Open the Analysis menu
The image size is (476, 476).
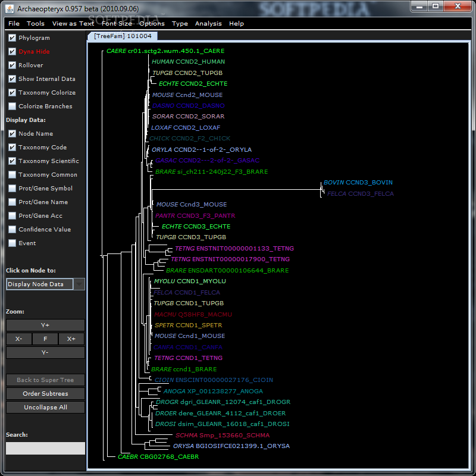coord(208,23)
